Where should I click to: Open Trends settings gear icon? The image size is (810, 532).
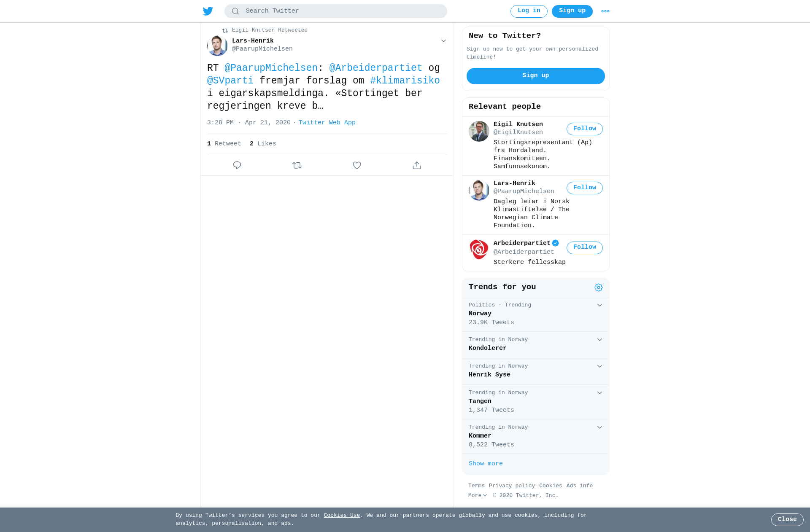coord(599,287)
